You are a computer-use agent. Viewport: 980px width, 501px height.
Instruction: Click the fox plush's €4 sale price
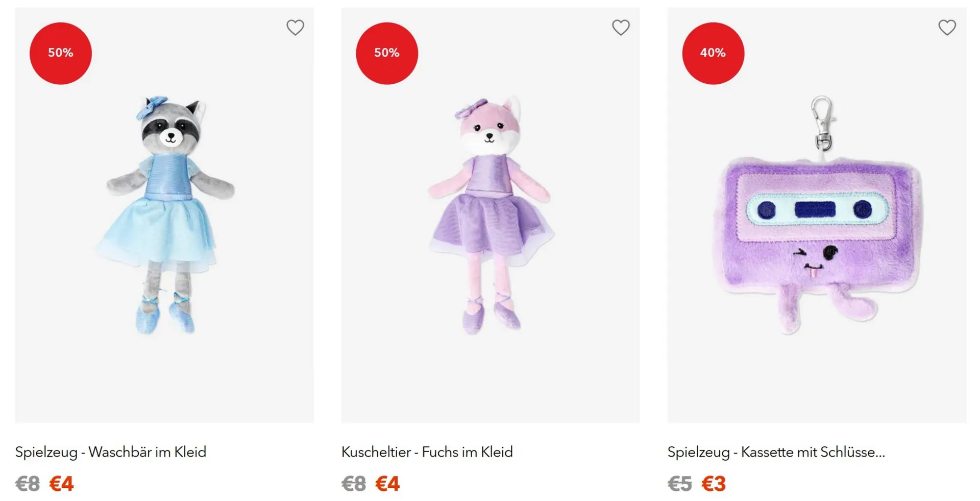(387, 484)
